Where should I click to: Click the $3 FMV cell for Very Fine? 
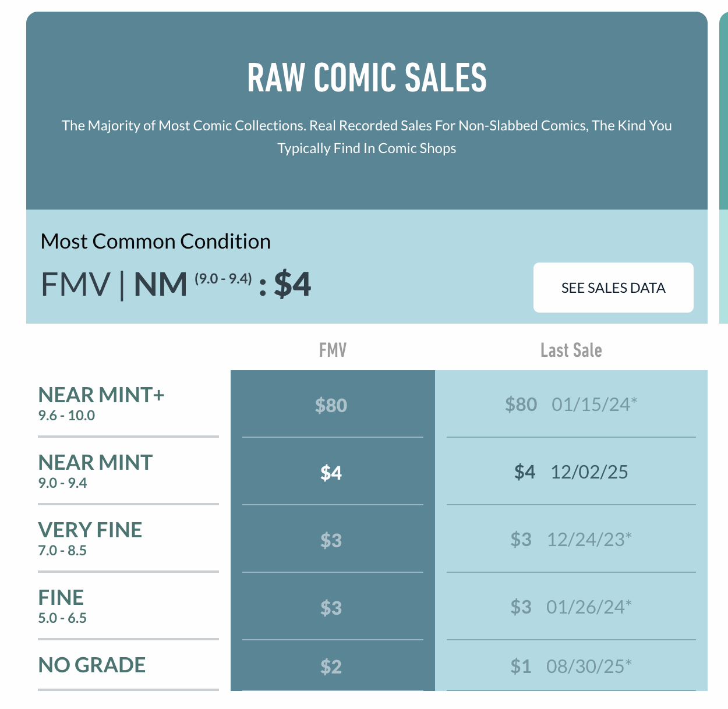[x=331, y=540]
